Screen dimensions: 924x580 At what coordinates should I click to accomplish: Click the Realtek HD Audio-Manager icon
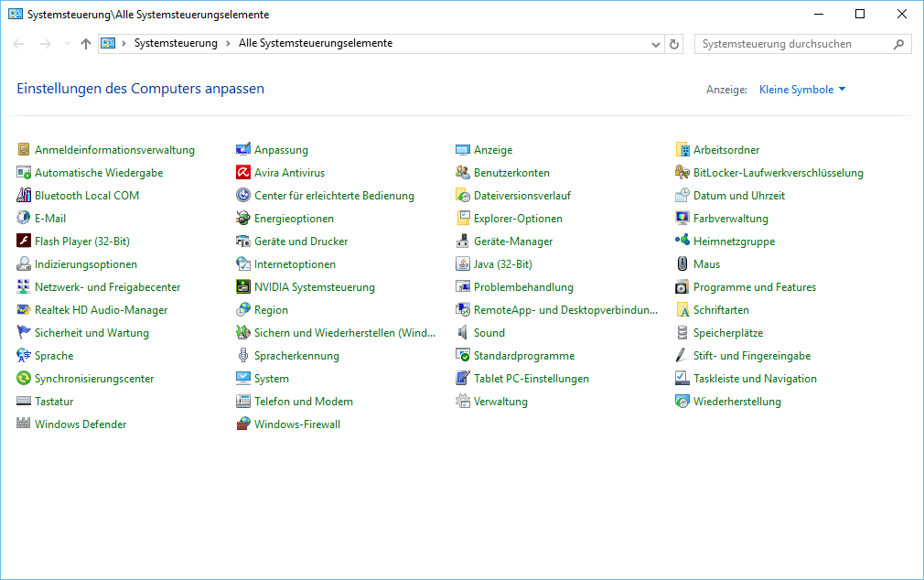click(x=24, y=310)
